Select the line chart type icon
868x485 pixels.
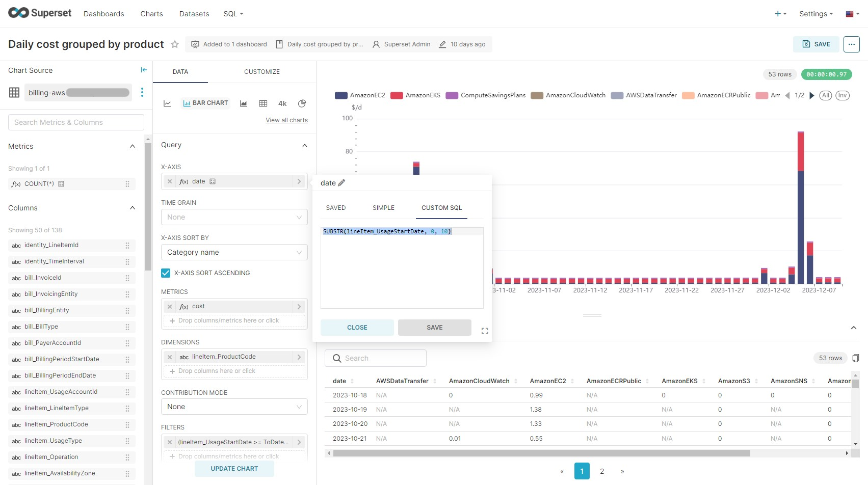(x=167, y=103)
